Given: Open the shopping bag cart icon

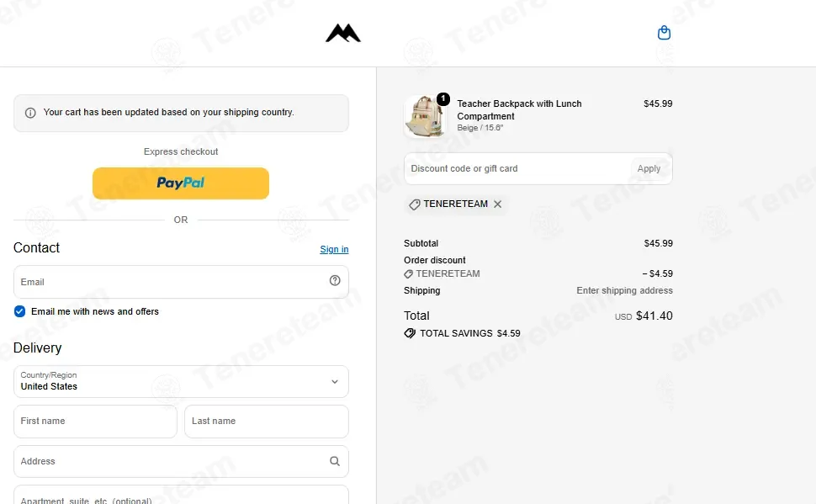Looking at the screenshot, I should coord(664,33).
